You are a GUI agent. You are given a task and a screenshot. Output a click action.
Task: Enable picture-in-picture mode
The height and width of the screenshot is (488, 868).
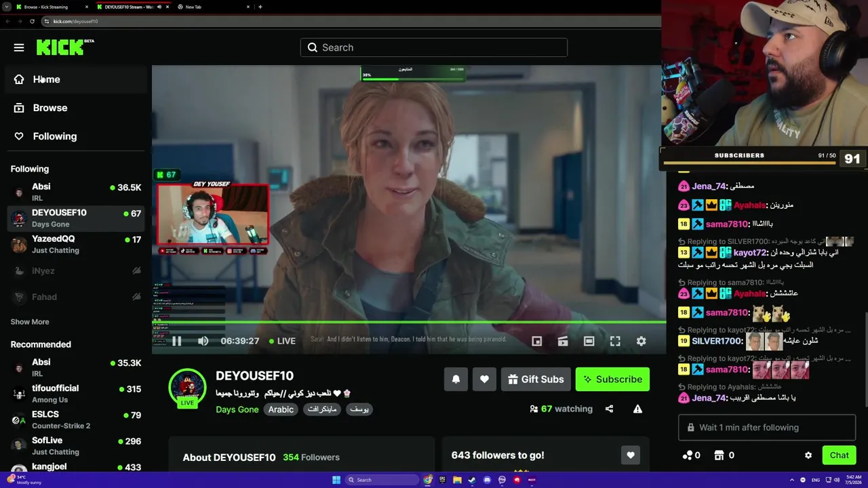click(536, 341)
